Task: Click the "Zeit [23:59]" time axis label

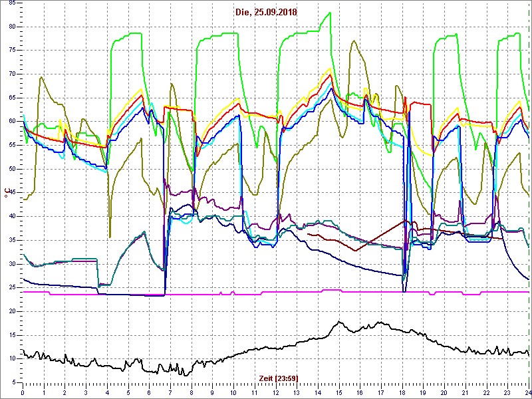Action: (x=279, y=378)
